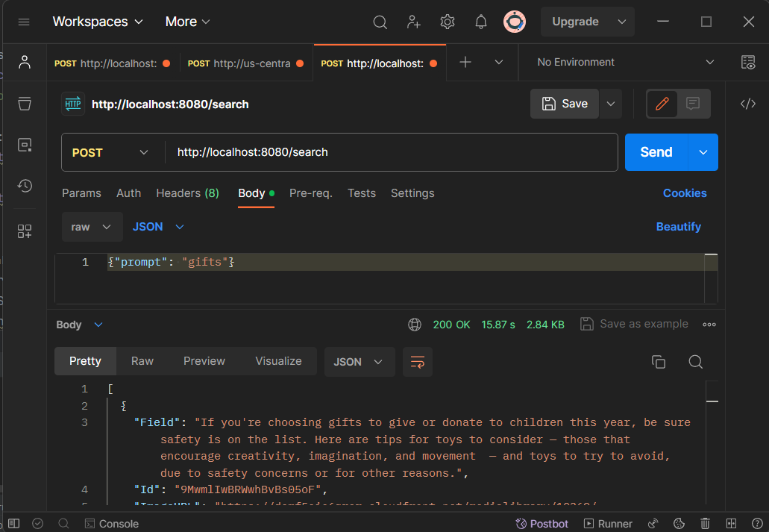Open History sidebar icon
Screen dimensions: 769x532
tap(25, 186)
